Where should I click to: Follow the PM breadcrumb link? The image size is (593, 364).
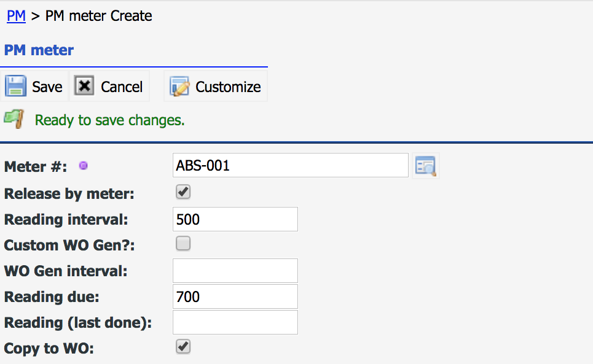coord(16,16)
